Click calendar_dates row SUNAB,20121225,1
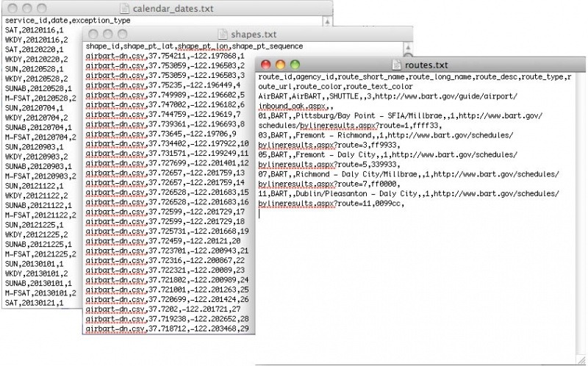588x366 pixels. coord(39,245)
